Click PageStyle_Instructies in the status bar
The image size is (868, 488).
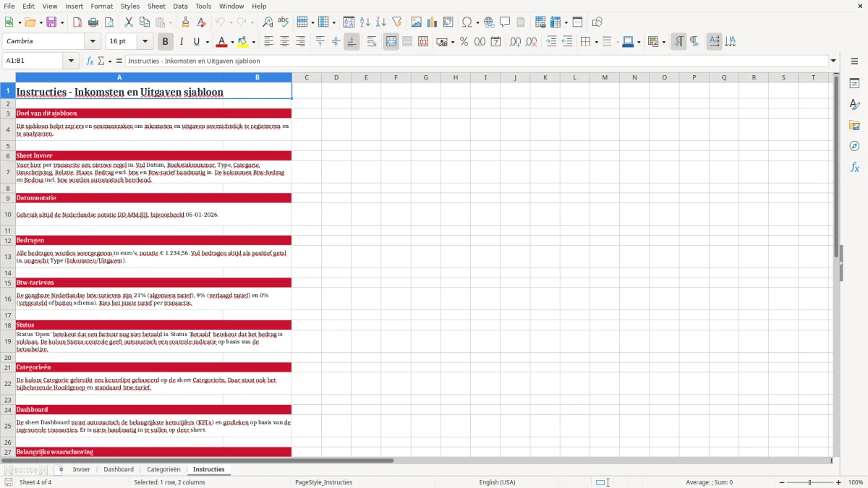point(323,482)
